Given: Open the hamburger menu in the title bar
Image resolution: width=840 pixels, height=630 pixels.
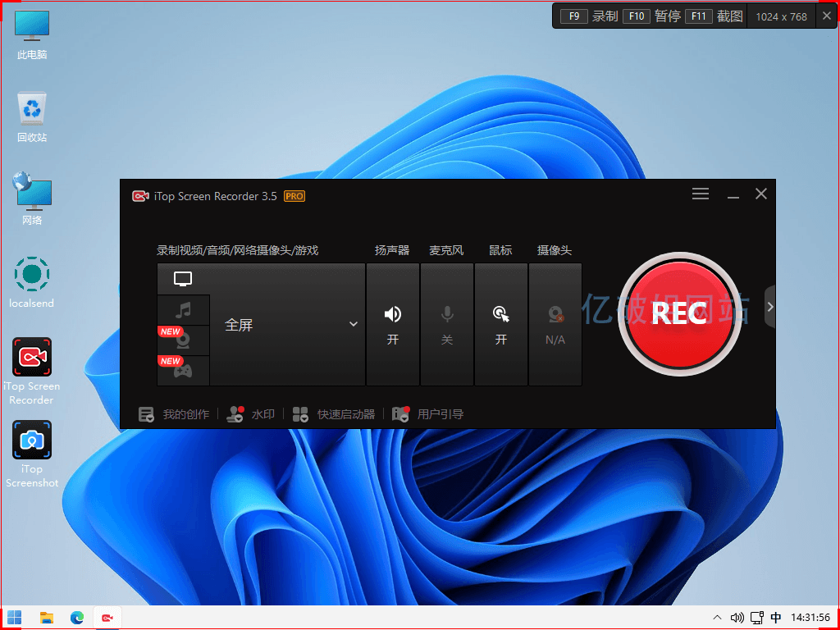Looking at the screenshot, I should pyautogui.click(x=701, y=194).
